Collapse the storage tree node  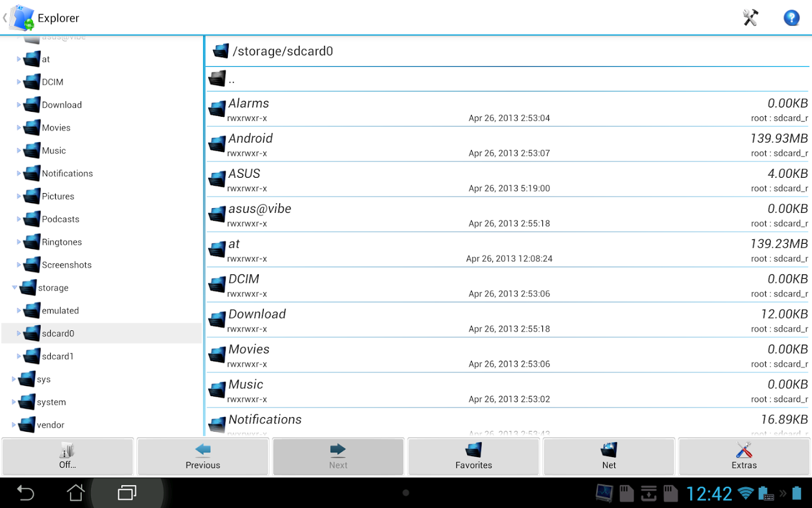click(x=15, y=287)
